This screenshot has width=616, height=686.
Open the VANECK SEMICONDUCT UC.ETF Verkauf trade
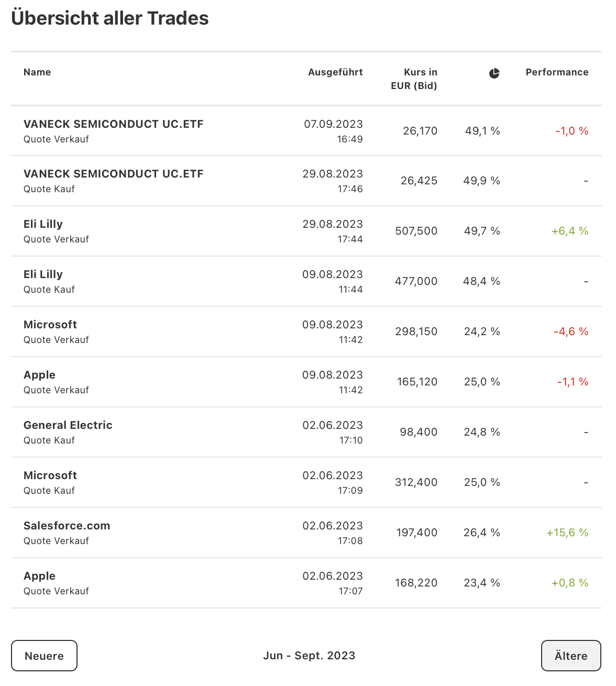113,125
